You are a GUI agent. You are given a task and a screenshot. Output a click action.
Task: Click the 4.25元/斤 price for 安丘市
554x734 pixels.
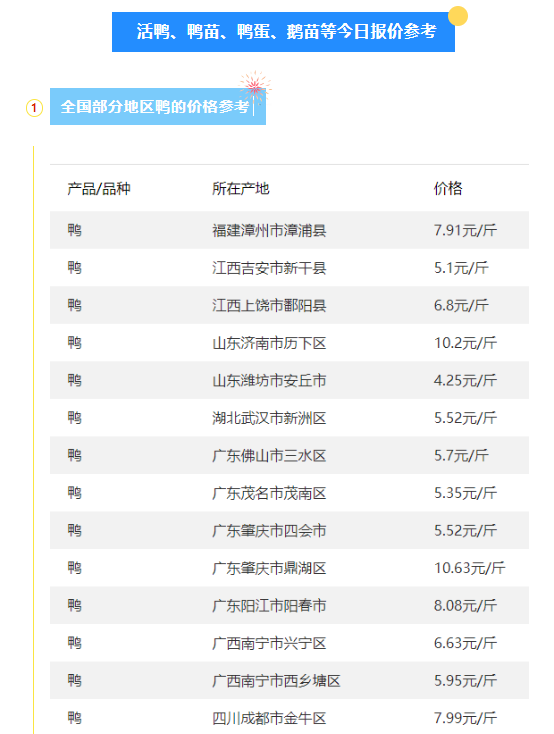pos(465,381)
